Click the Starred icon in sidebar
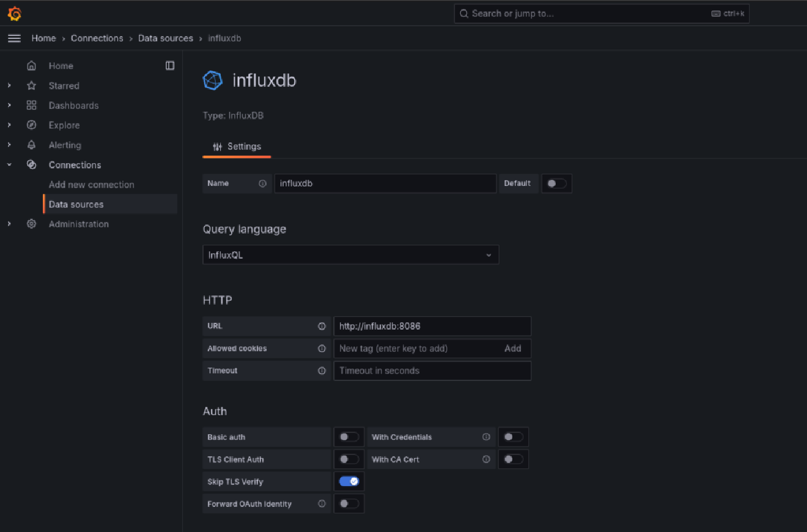Image resolution: width=807 pixels, height=532 pixels. [31, 86]
